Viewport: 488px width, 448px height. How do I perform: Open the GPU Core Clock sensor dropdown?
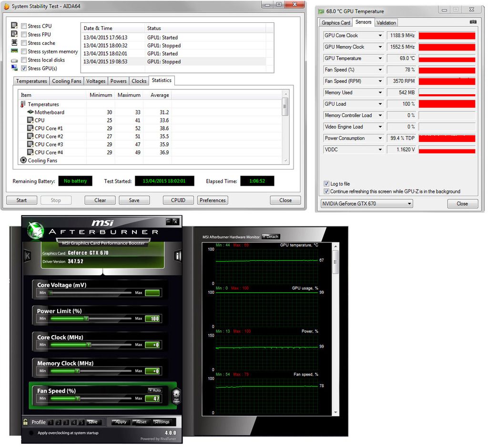point(380,36)
